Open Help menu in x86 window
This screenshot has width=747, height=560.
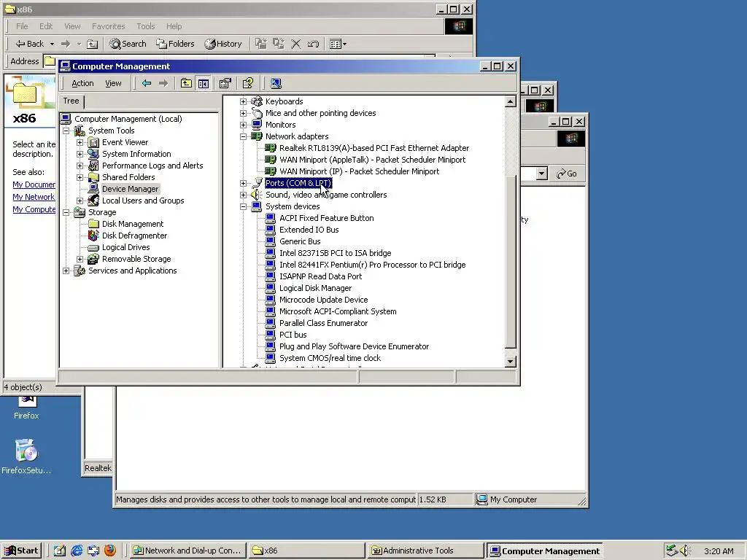174,26
